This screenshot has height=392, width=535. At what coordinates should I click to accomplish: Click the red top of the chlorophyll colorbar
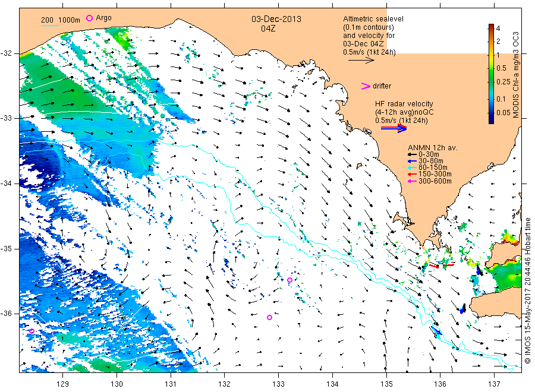491,27
